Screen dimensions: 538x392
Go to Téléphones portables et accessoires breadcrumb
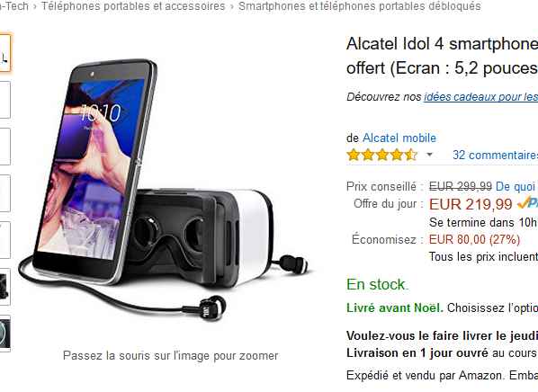(x=133, y=6)
